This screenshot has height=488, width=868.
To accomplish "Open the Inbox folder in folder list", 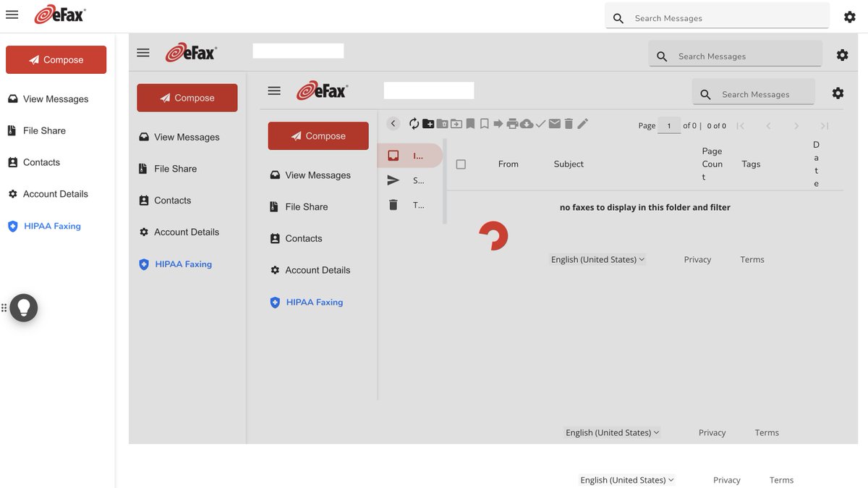I will [409, 156].
